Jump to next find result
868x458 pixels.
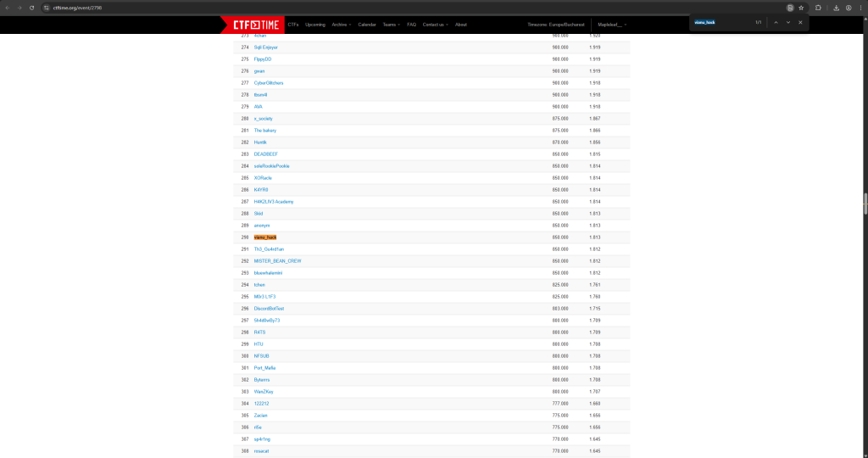tap(787, 22)
